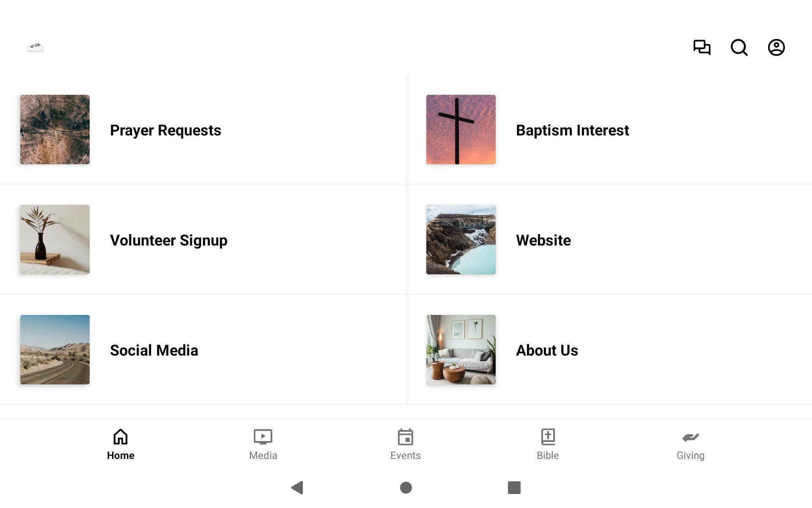Go to the Bible tab
The width and height of the screenshot is (812, 508).
pyautogui.click(x=548, y=444)
